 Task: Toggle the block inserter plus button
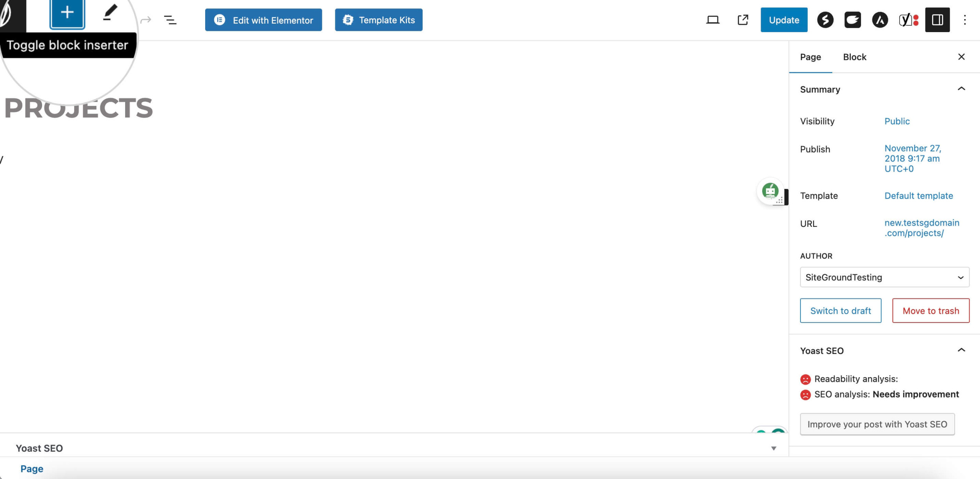pyautogui.click(x=67, y=13)
